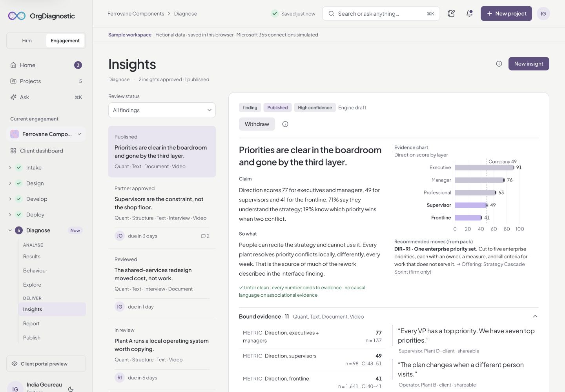Click the OrgDiagnostic logo icon
The image size is (565, 392).
[x=17, y=16]
